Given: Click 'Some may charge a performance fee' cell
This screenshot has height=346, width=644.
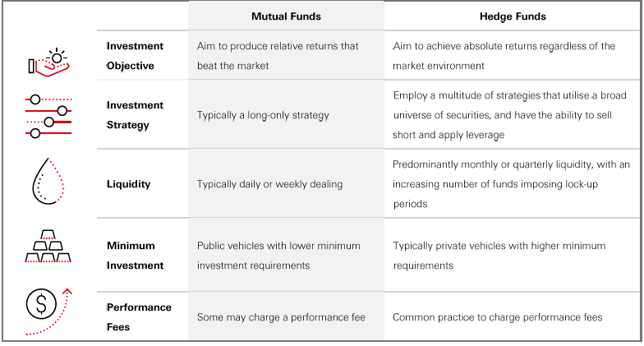Looking at the screenshot, I should pos(281,317).
